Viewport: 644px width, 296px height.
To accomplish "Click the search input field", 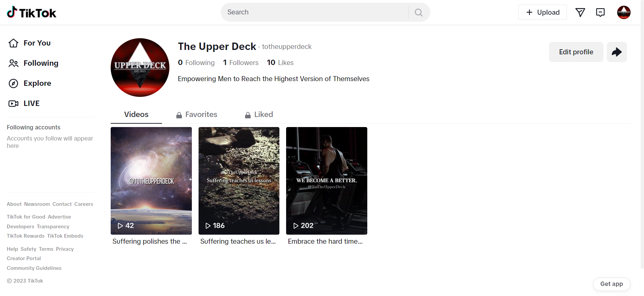I will point(315,12).
